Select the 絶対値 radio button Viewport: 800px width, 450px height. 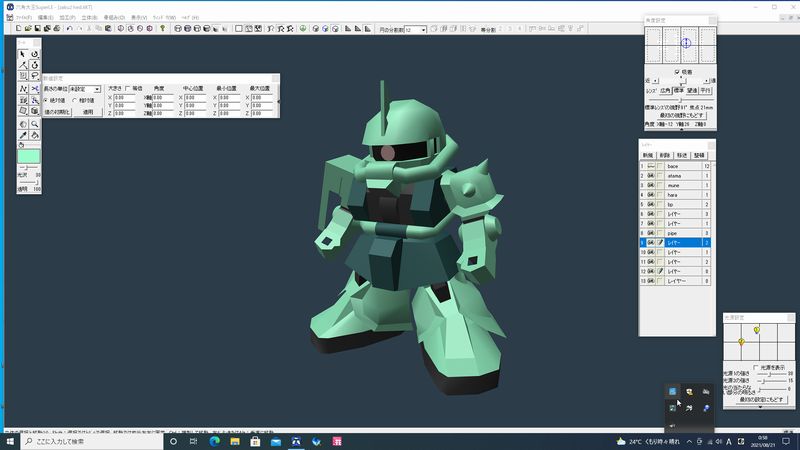[46, 101]
